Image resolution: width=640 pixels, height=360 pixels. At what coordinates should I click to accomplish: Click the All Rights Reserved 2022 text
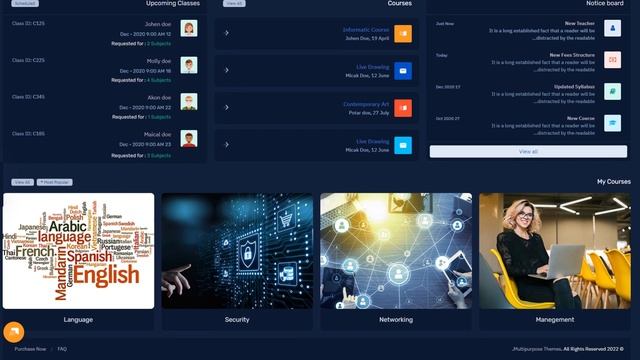(593, 349)
